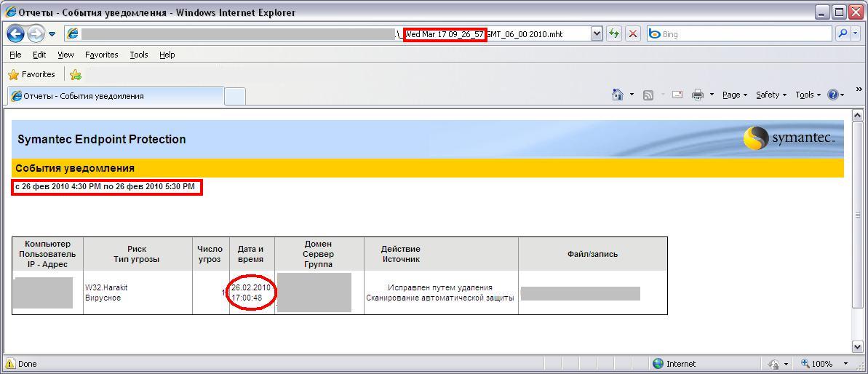Open the Edit menu
Screen dimensions: 868x374
tap(39, 55)
